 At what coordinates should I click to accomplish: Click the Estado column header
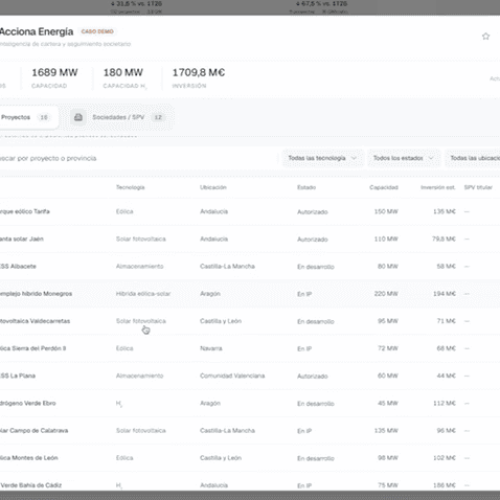coord(306,187)
